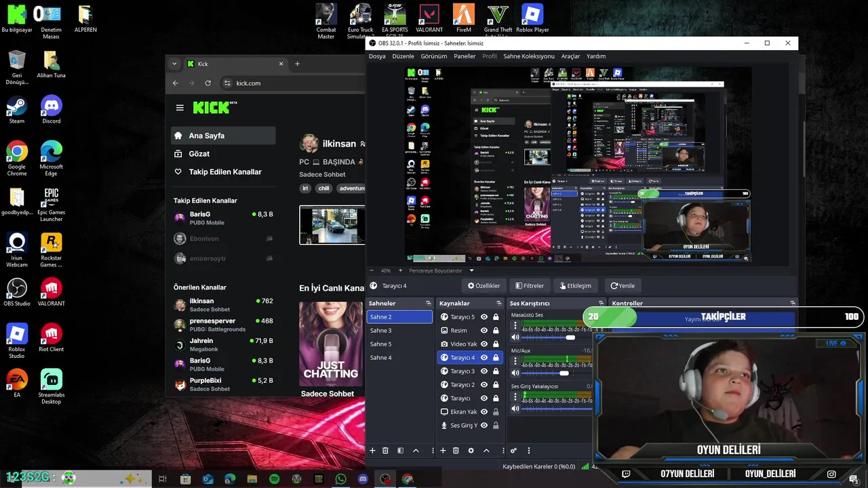The image size is (868, 488).
Task: Toggle visibility of Tarayıcı 4 source
Action: (484, 357)
